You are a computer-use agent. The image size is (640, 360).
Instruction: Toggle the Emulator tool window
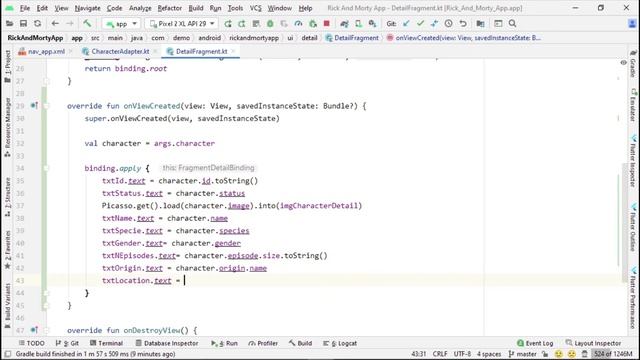click(x=633, y=105)
